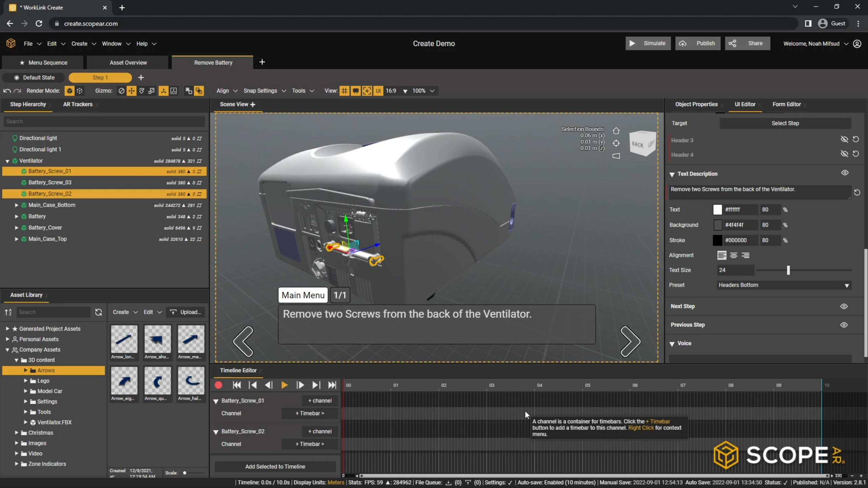Select the move gizmo tool
868x488 pixels.
131,91
